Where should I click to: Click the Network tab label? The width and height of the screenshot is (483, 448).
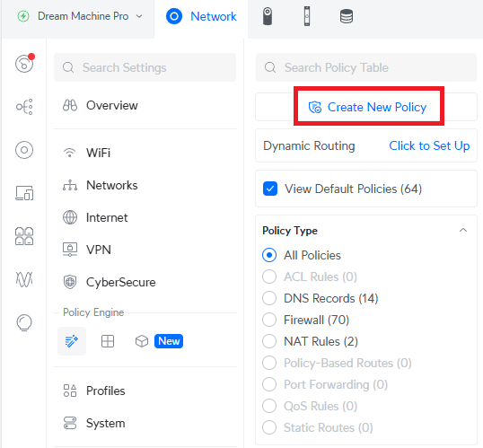(x=213, y=16)
